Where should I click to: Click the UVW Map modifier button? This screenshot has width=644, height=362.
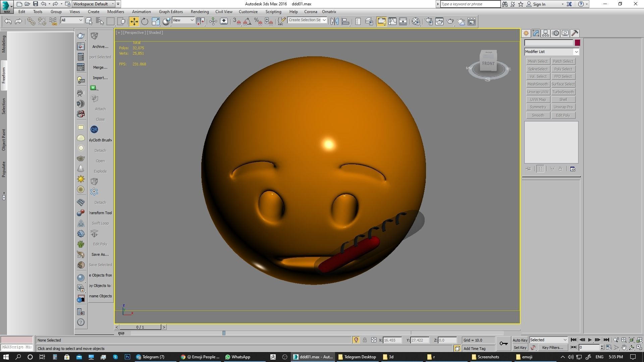tap(538, 100)
